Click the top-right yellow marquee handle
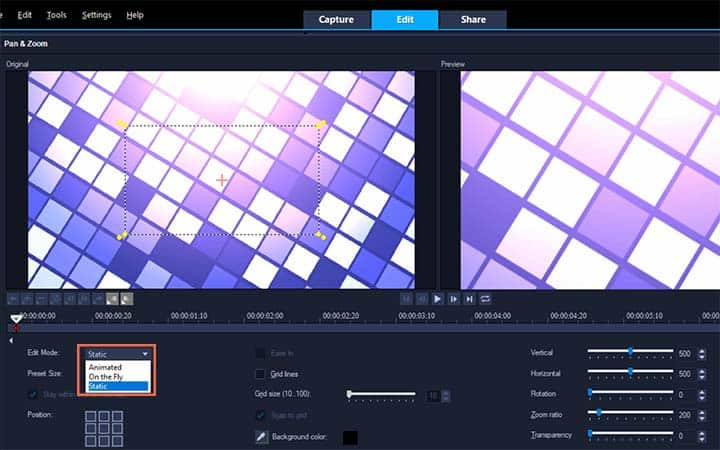 [x=321, y=124]
